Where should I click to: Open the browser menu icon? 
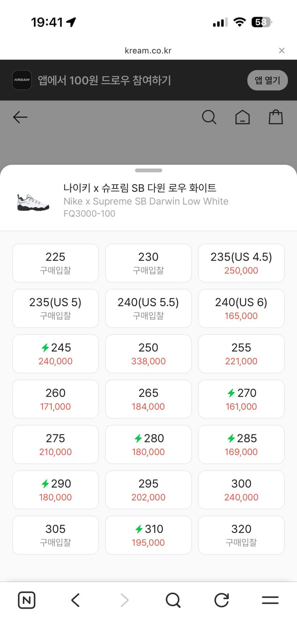270,600
